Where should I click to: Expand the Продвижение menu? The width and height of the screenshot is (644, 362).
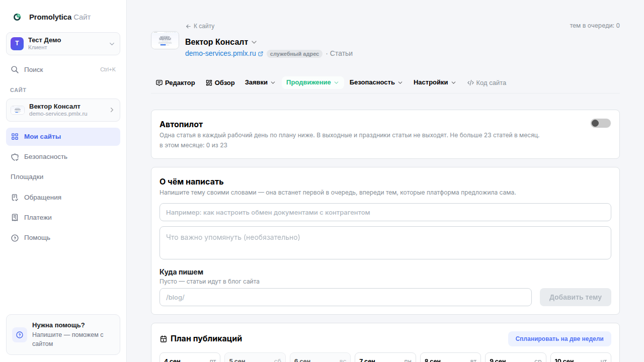pyautogui.click(x=313, y=82)
